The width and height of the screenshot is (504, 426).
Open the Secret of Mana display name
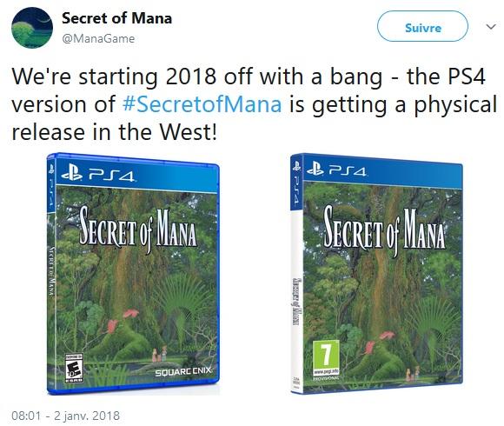[116, 18]
